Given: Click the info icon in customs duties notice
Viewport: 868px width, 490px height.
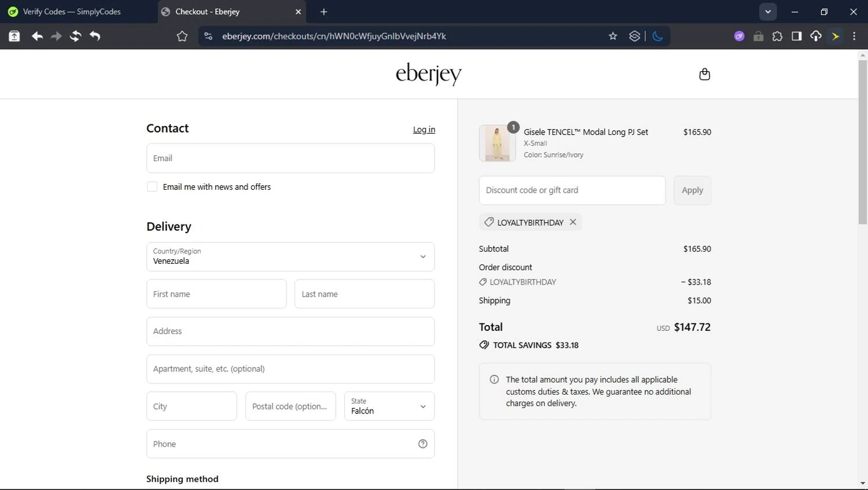Looking at the screenshot, I should [494, 380].
